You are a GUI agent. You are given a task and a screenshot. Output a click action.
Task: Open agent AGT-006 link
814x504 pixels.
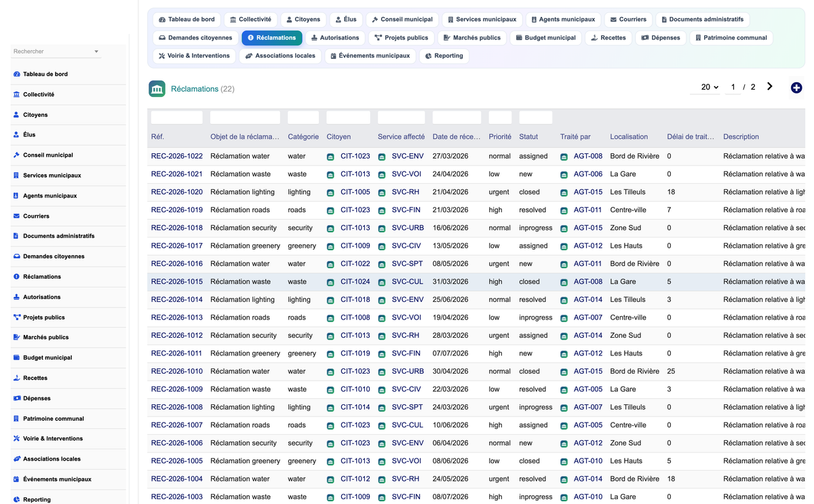click(588, 174)
